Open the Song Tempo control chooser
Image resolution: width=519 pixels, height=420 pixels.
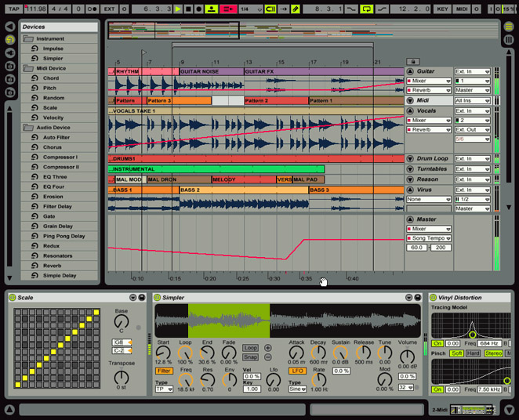coord(429,238)
